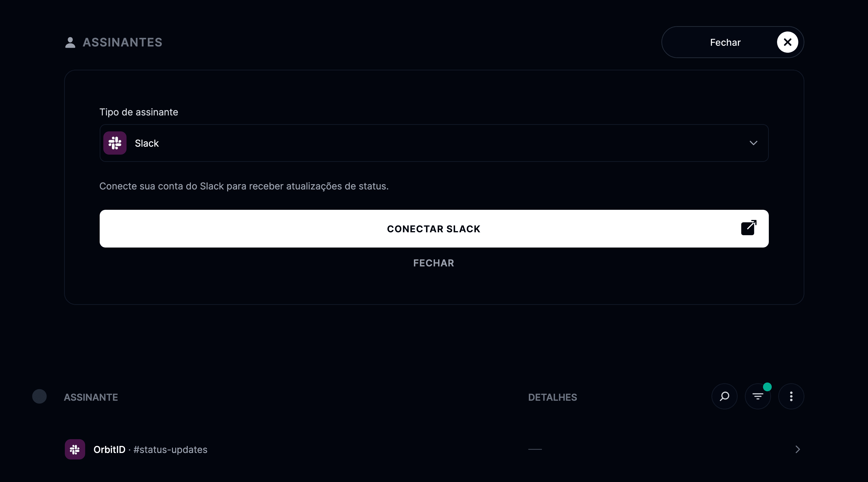Viewport: 868px width, 482px height.
Task: Open the three-dot more options menu
Action: (791, 396)
